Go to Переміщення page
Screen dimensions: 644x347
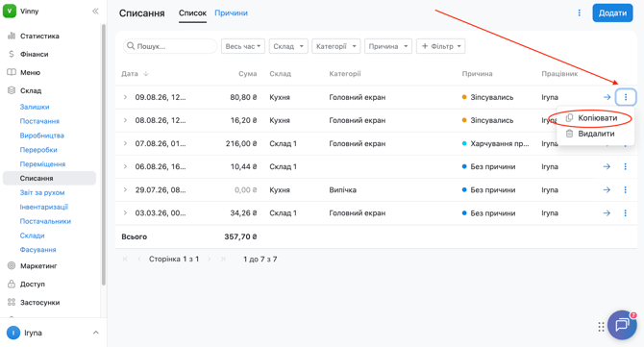[x=42, y=164]
